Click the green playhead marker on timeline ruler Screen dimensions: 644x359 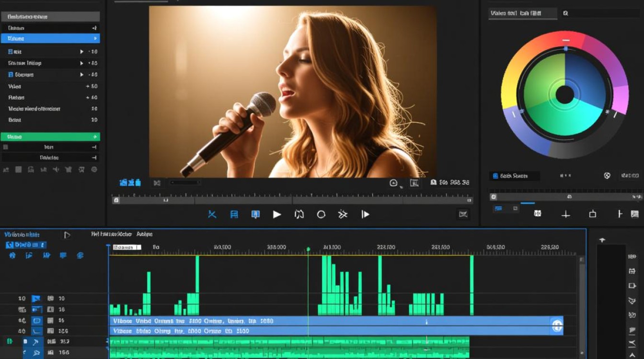308,249
